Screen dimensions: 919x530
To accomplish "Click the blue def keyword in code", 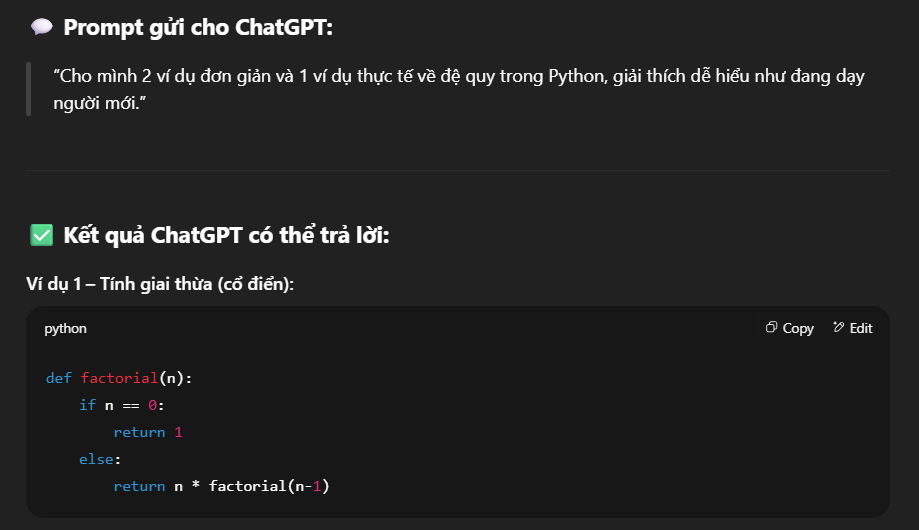I will click(x=59, y=378).
